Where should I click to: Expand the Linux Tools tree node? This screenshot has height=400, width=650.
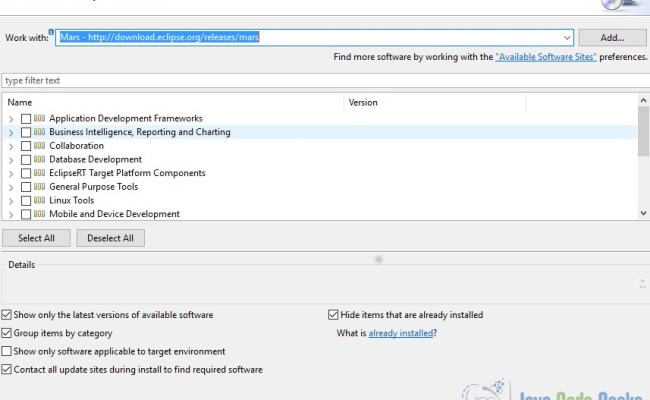(x=11, y=201)
